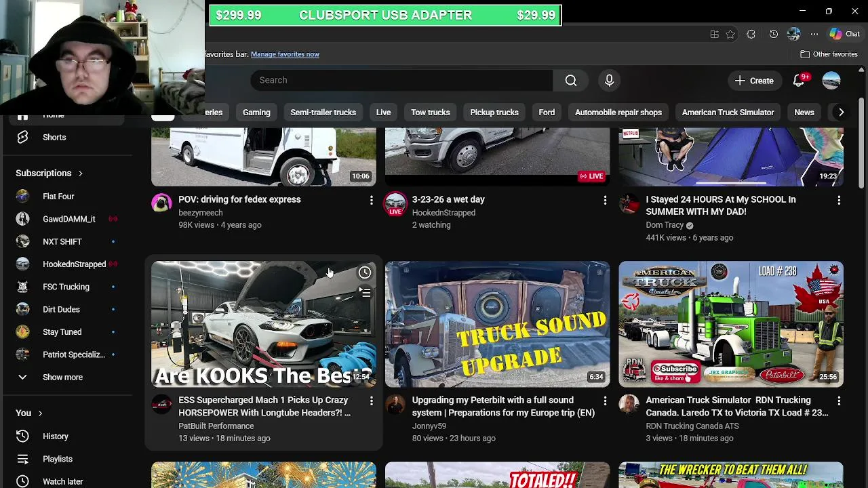Show next category chips arrow
Viewport: 868px width, 488px height.
(841, 113)
